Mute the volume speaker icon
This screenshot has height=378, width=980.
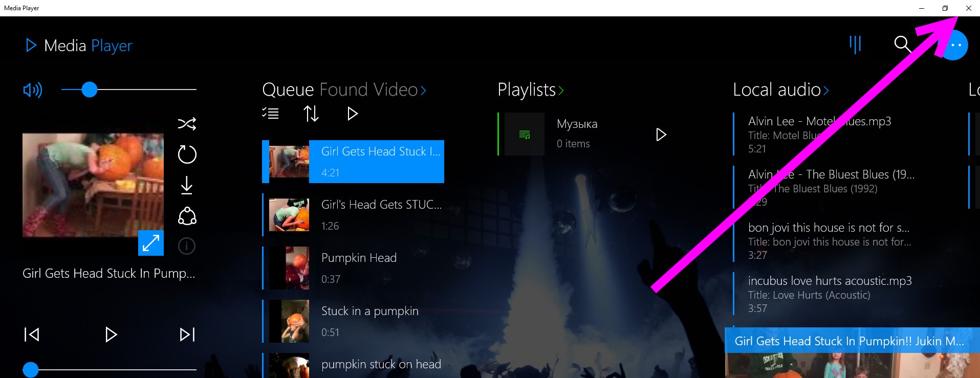[33, 90]
